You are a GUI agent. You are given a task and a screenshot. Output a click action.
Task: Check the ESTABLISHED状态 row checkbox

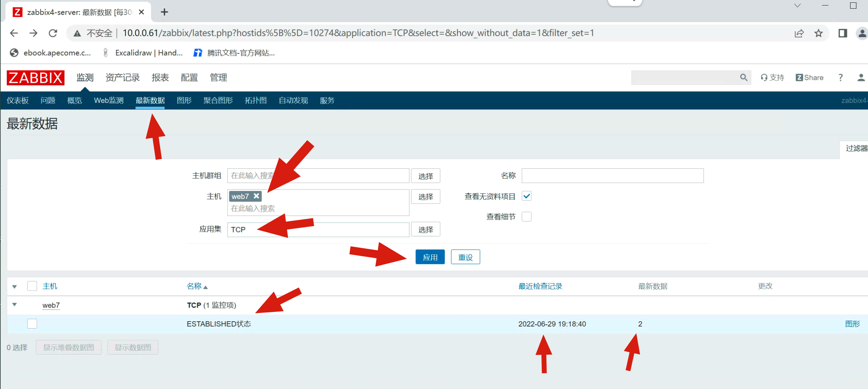32,324
